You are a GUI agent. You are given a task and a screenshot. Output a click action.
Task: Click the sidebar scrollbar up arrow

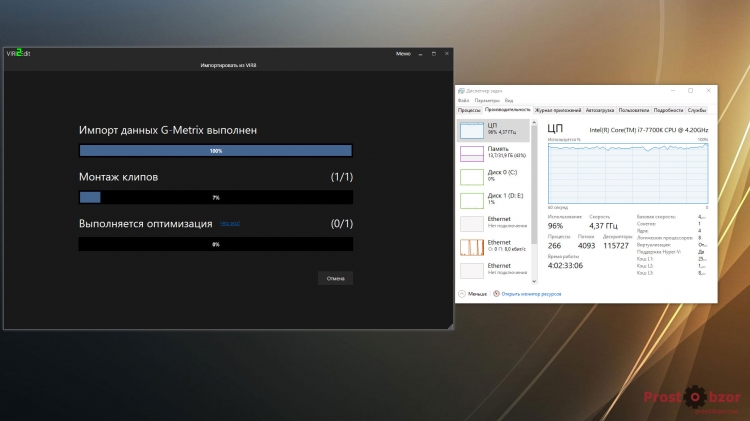click(x=534, y=123)
